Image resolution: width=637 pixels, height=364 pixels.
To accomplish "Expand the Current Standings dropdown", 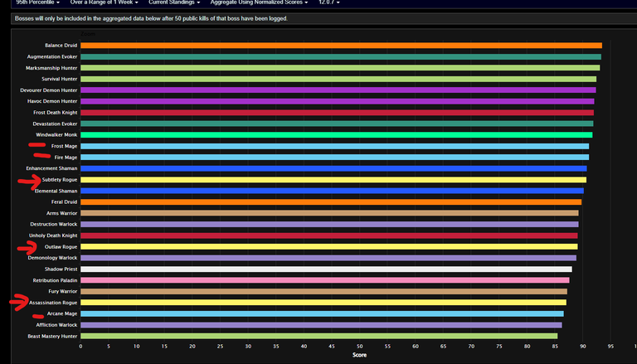I will [x=174, y=2].
